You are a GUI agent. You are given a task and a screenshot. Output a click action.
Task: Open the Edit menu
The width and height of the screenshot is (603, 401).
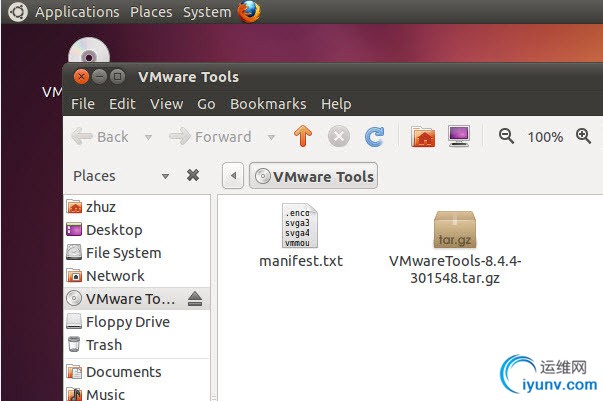point(122,104)
